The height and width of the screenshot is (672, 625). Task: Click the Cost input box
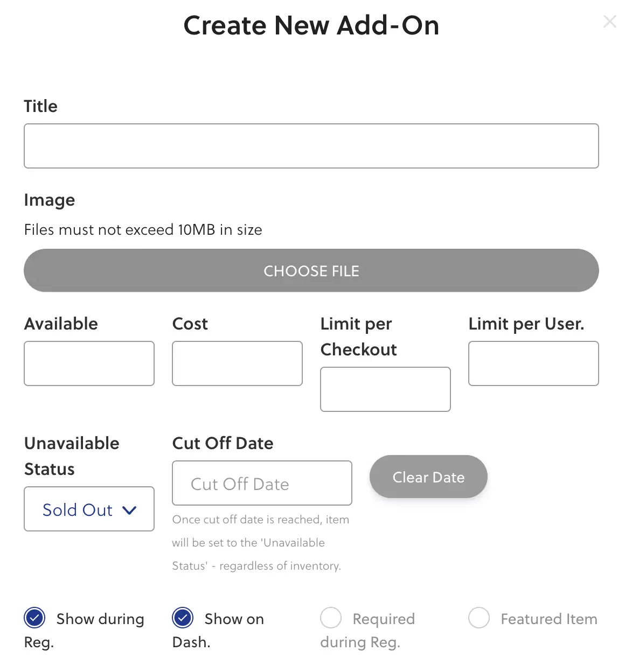(x=237, y=363)
